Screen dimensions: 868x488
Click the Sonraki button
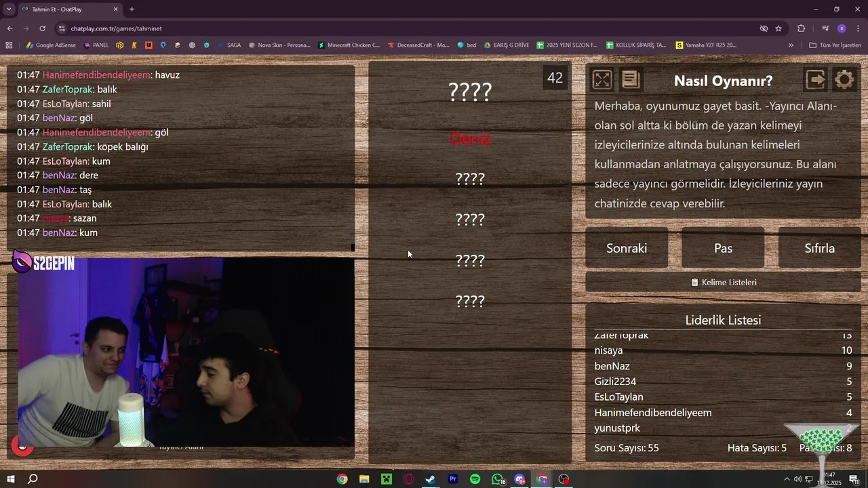(x=627, y=248)
